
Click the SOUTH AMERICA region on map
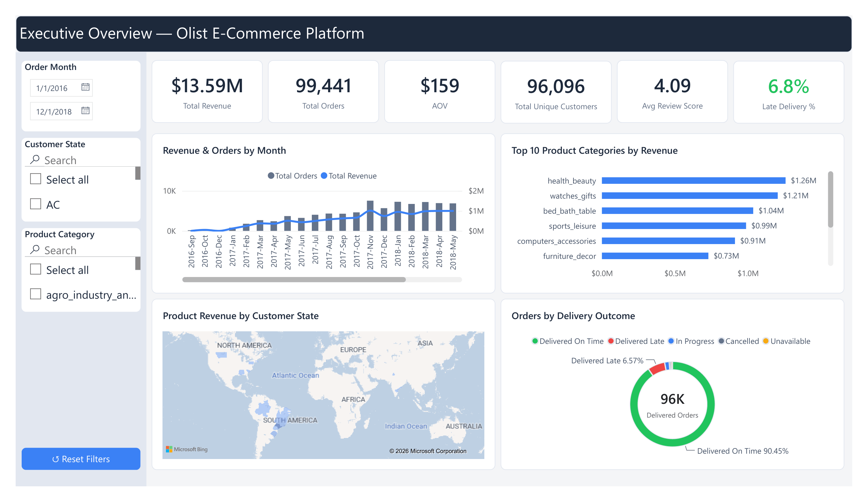(x=290, y=420)
